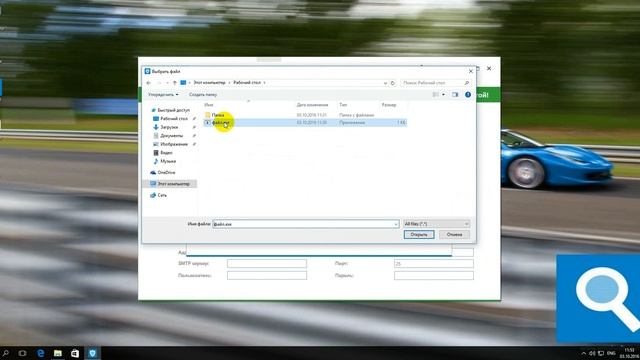Click Этот компьютер in the address path
Viewport: 640px width, 360px height.
(x=209, y=83)
